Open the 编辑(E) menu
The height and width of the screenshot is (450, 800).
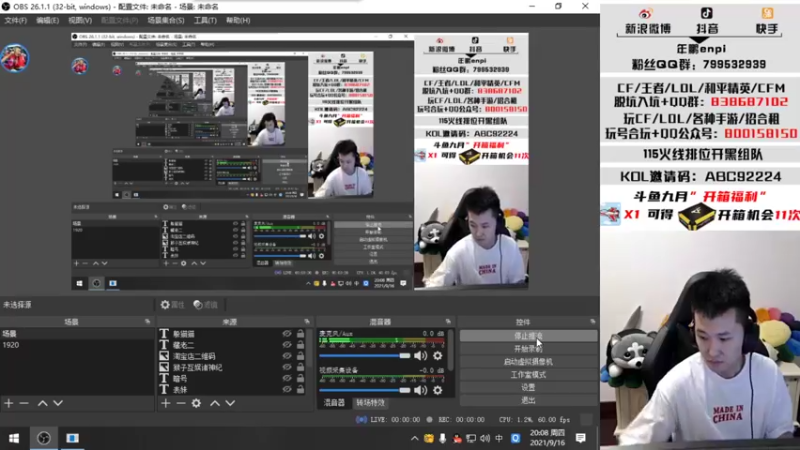(x=47, y=20)
